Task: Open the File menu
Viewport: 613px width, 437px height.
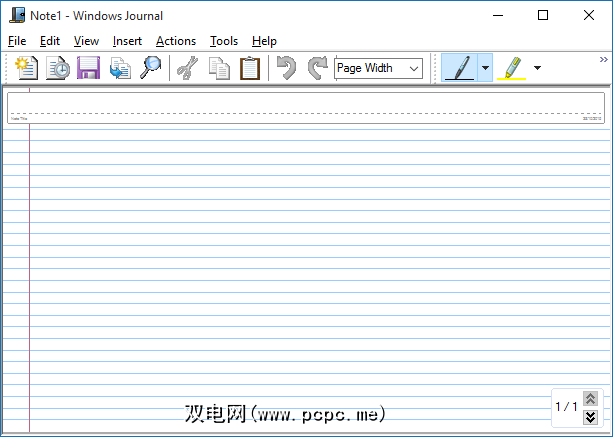Action: [17, 41]
